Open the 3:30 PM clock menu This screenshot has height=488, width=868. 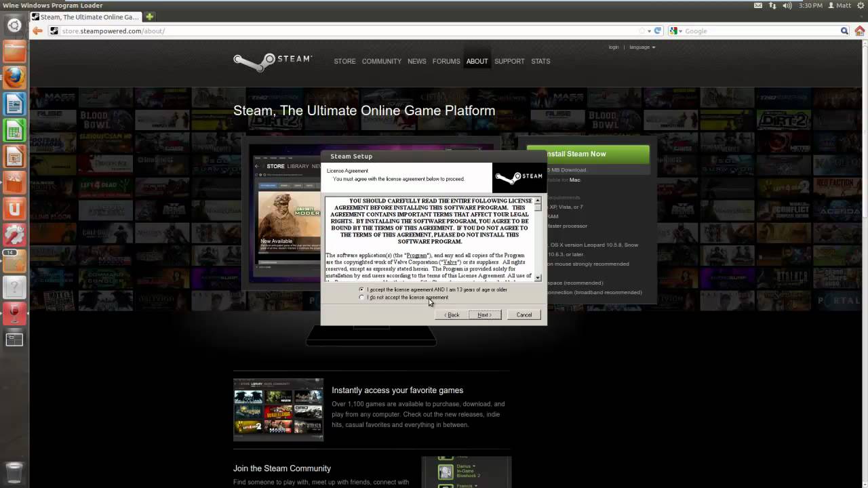pyautogui.click(x=810, y=5)
